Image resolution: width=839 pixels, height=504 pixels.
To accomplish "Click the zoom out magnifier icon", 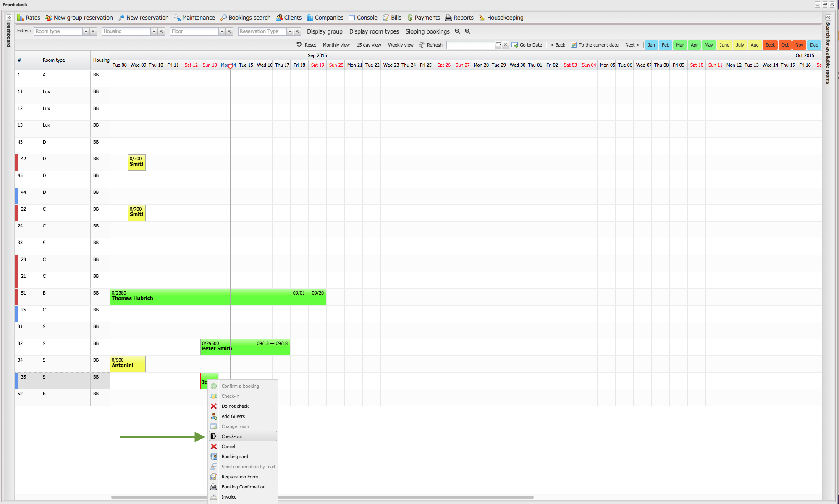I will tap(468, 31).
